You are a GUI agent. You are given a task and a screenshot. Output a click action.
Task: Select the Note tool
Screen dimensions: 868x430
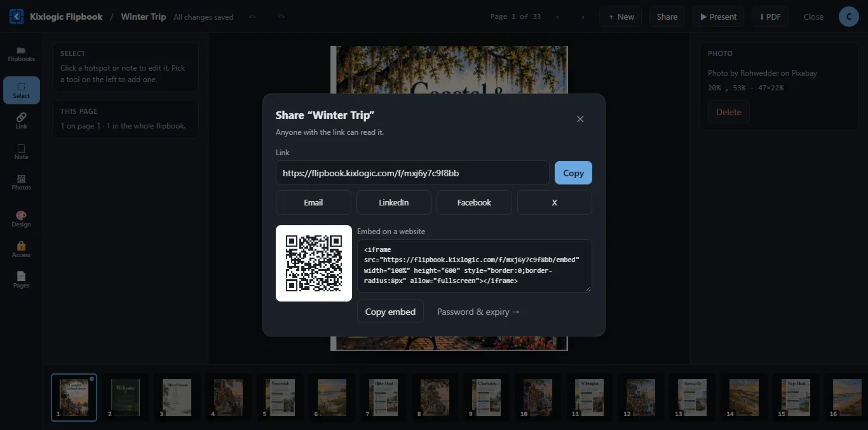click(21, 151)
